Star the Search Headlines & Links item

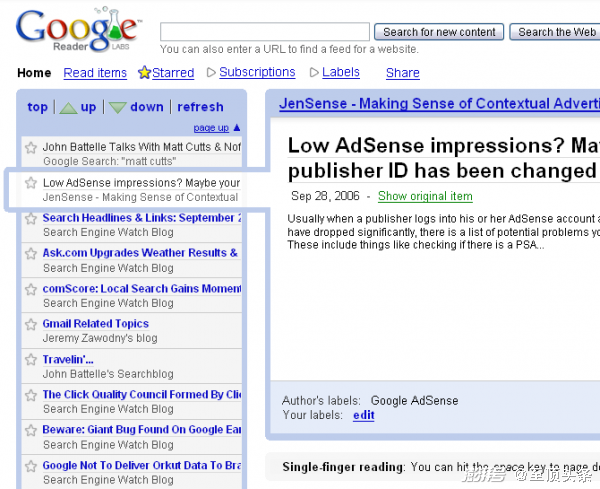click(x=31, y=218)
